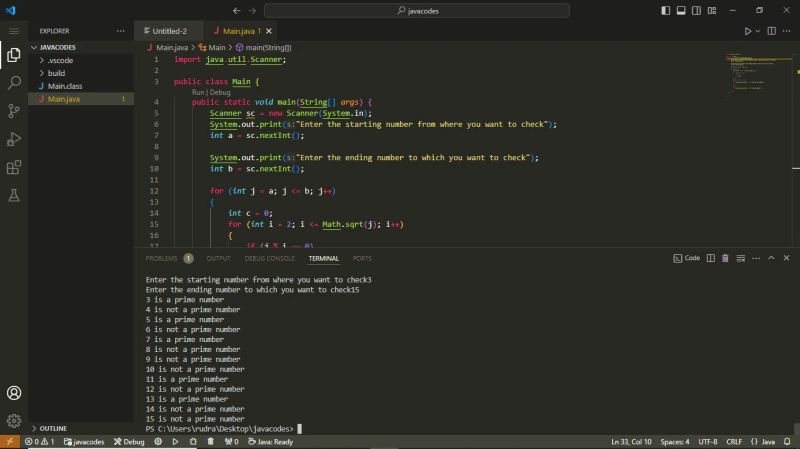Toggle the secondary side bar layout

pos(696,11)
